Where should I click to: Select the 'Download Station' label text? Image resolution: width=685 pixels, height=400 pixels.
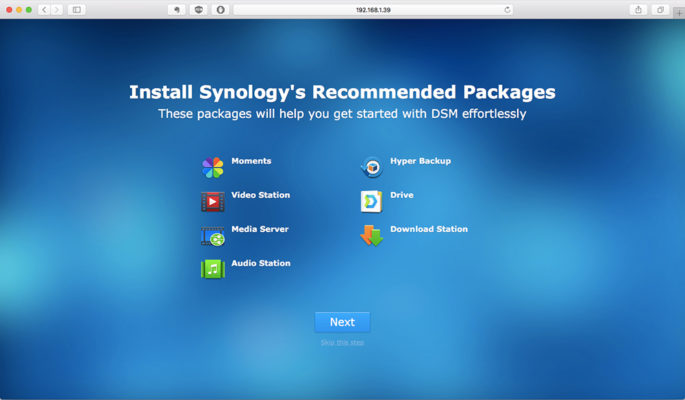click(429, 229)
